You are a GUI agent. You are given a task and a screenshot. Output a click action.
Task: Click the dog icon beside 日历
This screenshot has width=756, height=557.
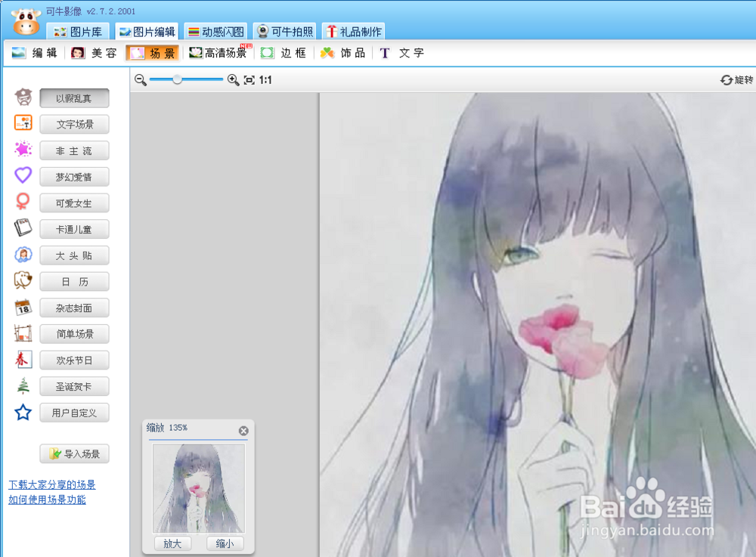[23, 280]
